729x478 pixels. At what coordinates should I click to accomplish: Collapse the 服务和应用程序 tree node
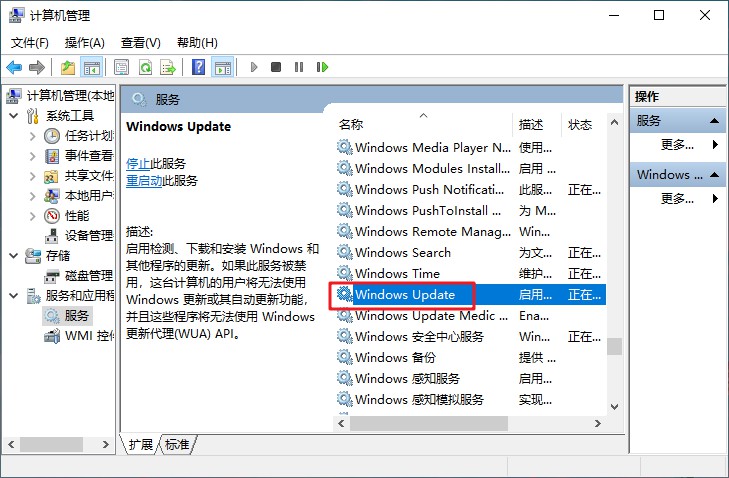[x=13, y=296]
